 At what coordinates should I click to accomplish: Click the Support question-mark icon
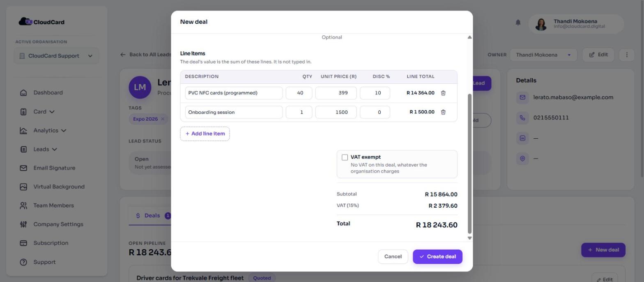[x=23, y=262]
